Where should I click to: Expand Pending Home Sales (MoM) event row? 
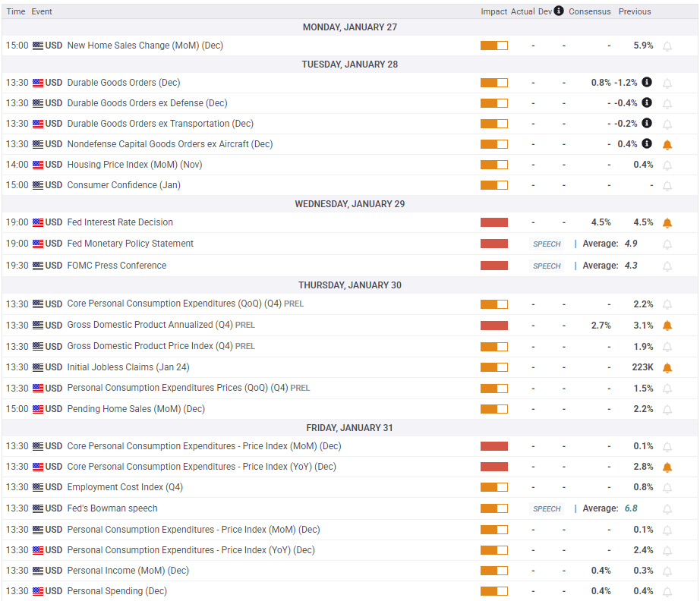[349, 409]
